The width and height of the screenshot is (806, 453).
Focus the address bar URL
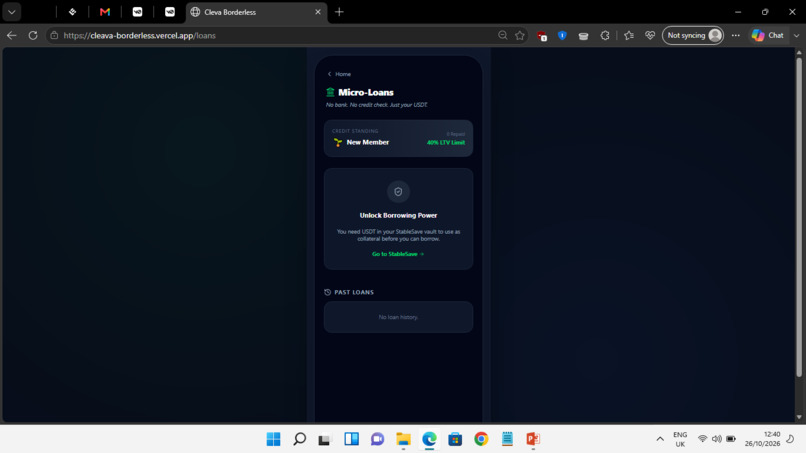[x=140, y=35]
